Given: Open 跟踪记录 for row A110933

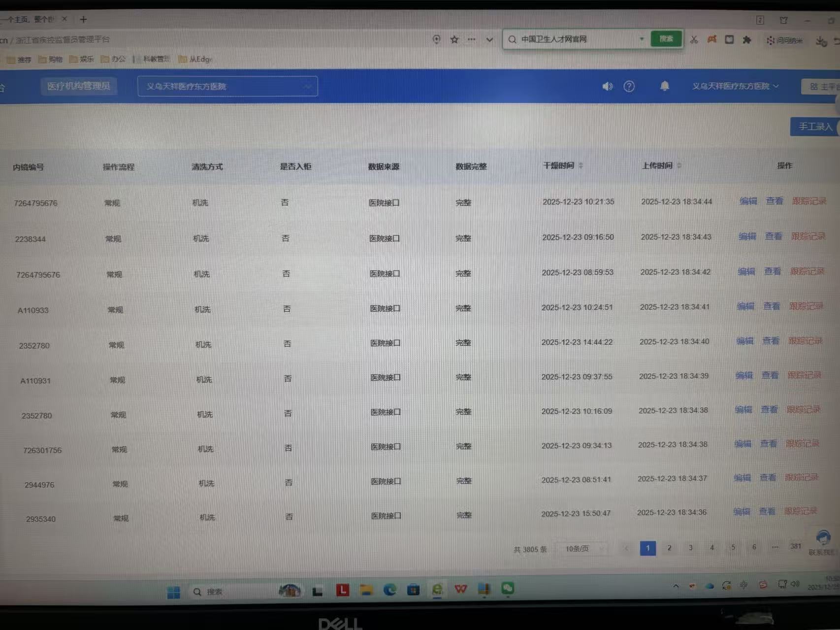Looking at the screenshot, I should (x=806, y=306).
